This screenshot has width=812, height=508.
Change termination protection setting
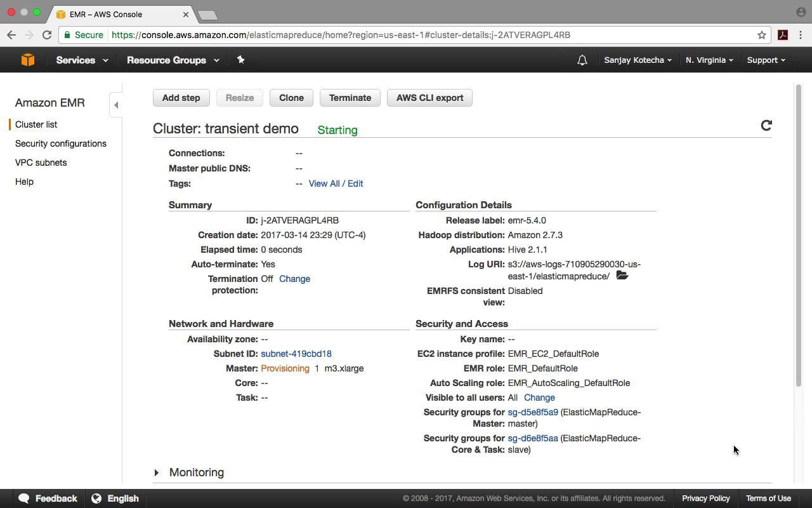294,279
